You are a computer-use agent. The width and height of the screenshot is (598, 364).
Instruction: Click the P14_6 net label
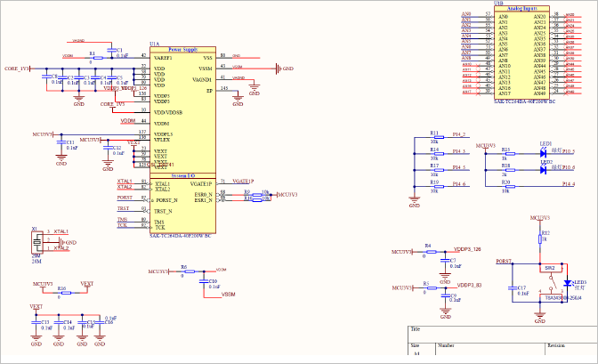tap(459, 184)
